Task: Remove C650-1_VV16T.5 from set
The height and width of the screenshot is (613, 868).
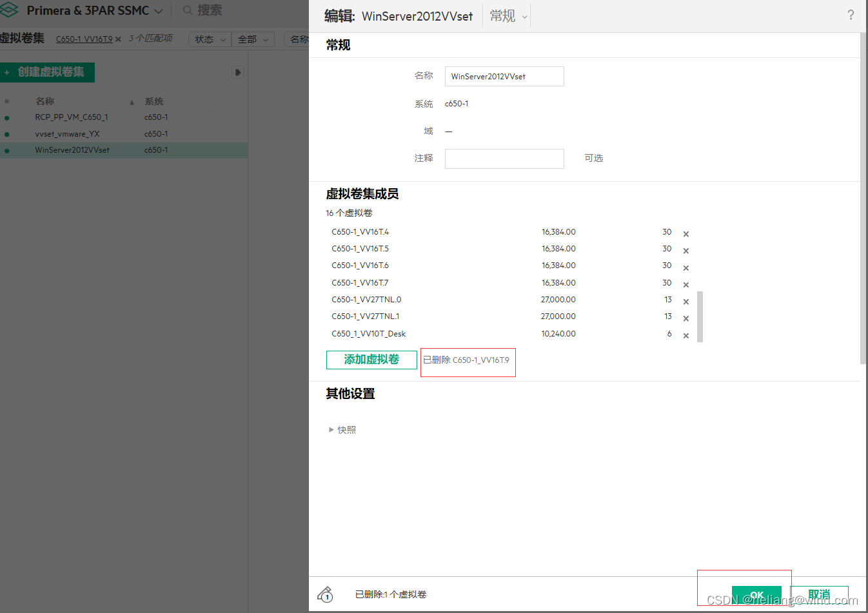Action: pos(686,251)
